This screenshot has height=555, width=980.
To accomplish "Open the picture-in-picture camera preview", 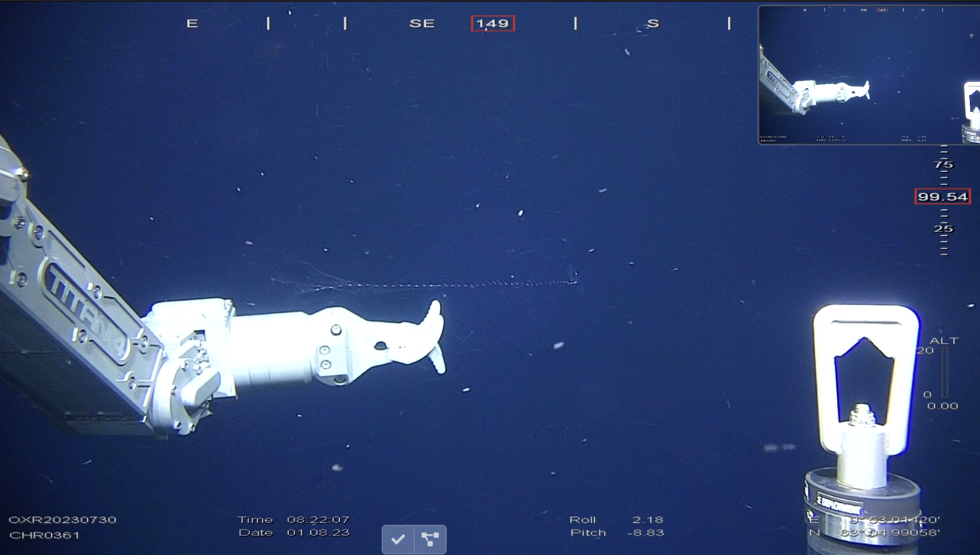I will tap(868, 75).
